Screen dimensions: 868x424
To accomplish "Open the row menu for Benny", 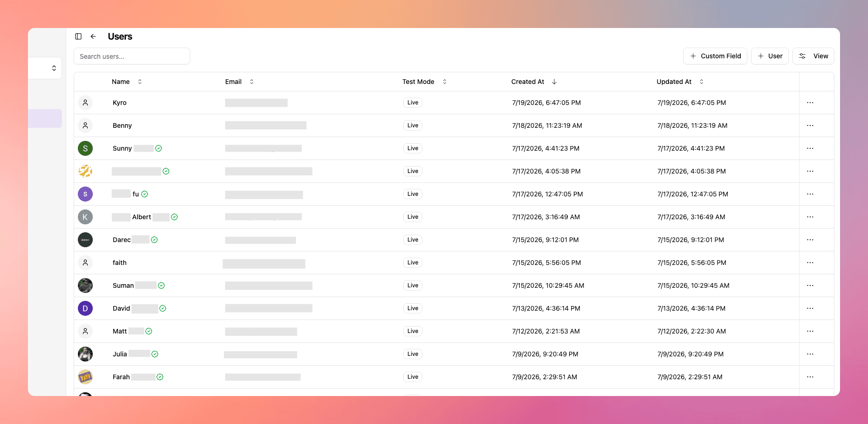I will (x=810, y=125).
